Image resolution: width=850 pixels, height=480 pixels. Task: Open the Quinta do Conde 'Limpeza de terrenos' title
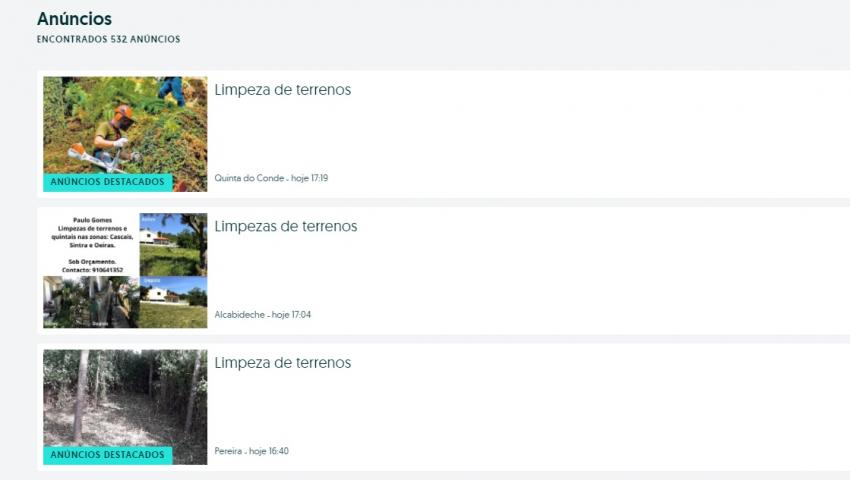click(x=282, y=89)
